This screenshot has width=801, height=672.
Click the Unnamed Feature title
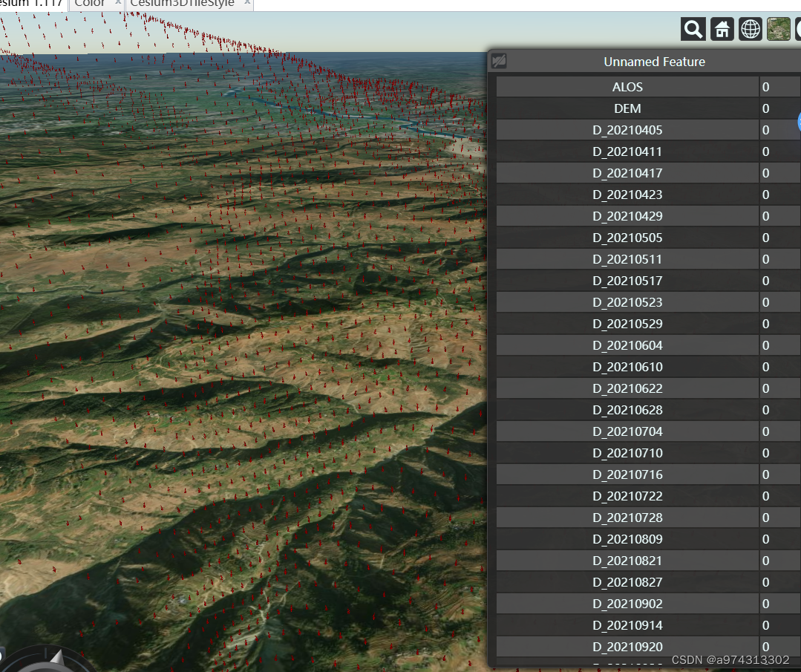click(654, 62)
